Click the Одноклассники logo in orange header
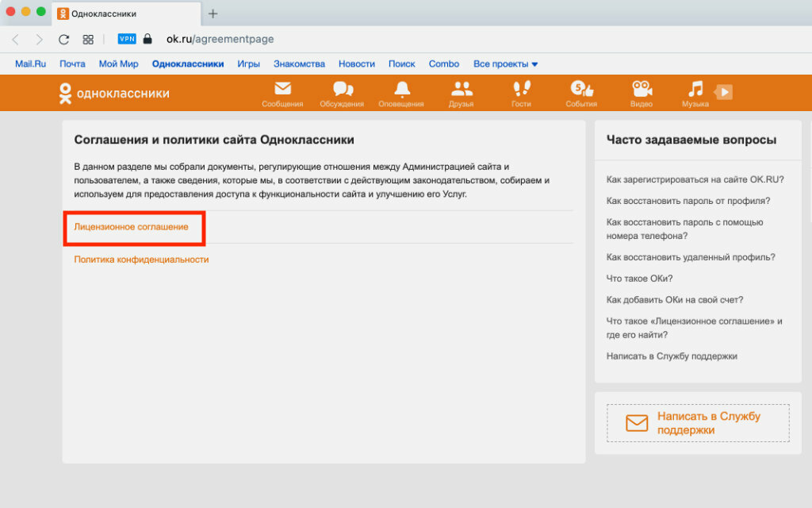Image resolution: width=812 pixels, height=508 pixels. coord(114,94)
